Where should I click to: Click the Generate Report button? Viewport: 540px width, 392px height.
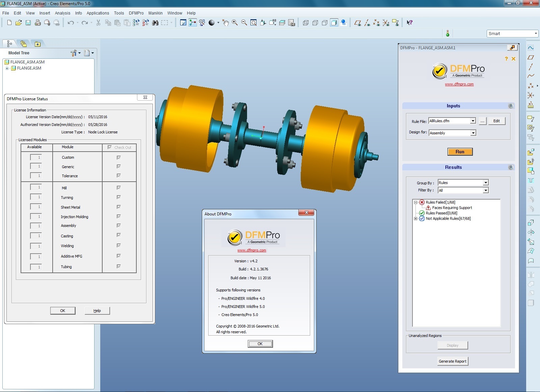click(x=453, y=361)
